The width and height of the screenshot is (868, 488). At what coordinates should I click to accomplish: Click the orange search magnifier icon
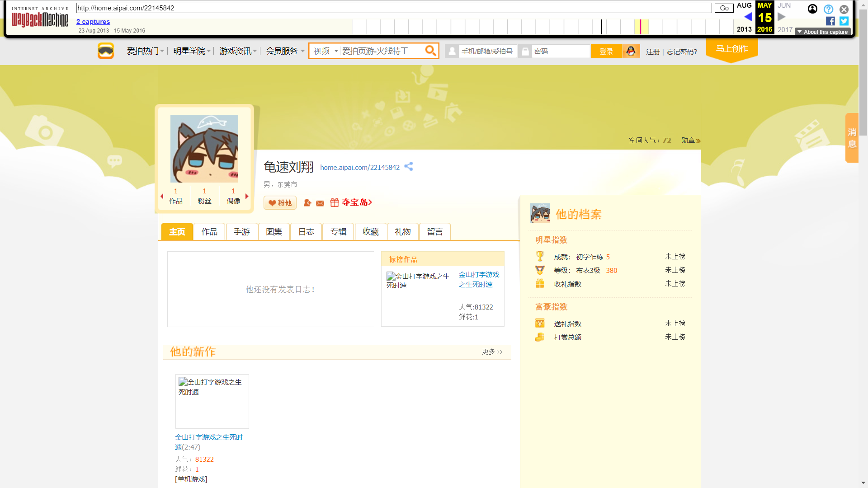click(430, 51)
